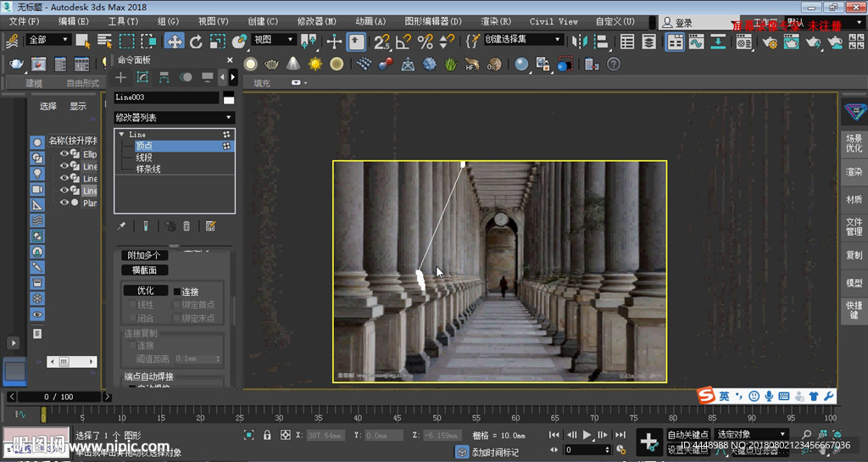Click the Align tool
The width and height of the screenshot is (868, 462).
tap(601, 42)
